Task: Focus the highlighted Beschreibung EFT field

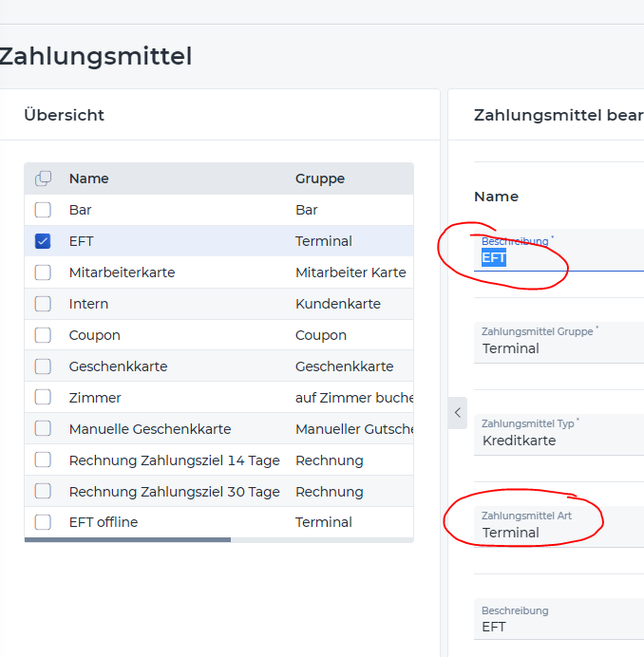Action: (x=559, y=250)
